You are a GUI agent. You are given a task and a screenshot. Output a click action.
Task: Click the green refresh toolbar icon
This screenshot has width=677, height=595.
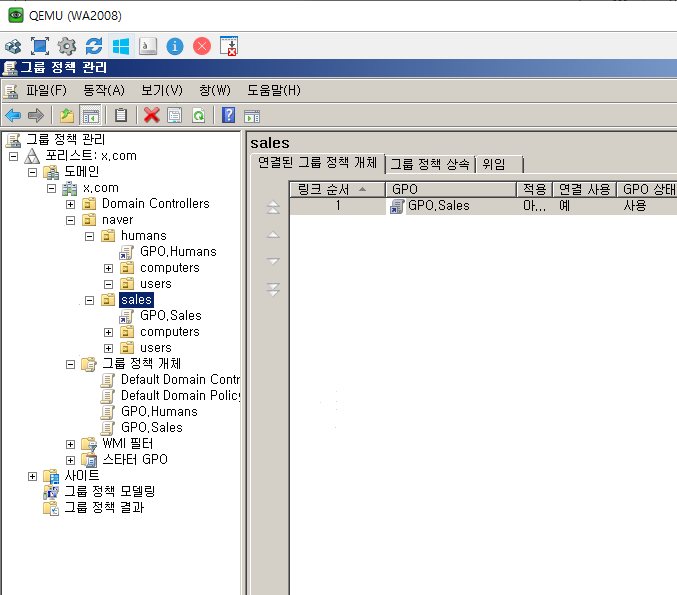(x=199, y=115)
